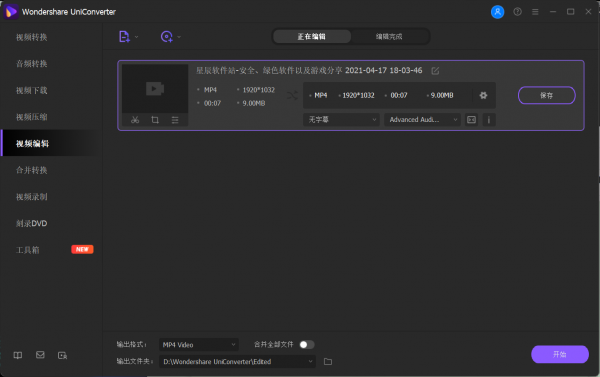Open the help question mark icon
The width and height of the screenshot is (600, 377).
(x=517, y=12)
